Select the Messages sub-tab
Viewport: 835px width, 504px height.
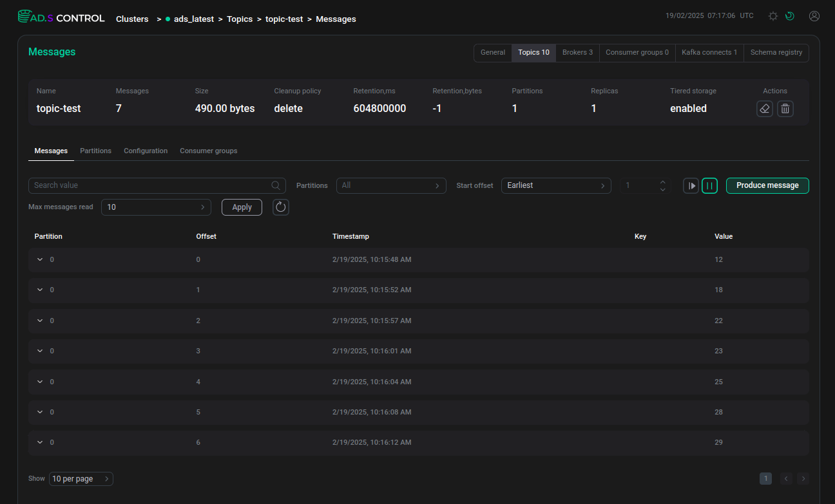(51, 151)
